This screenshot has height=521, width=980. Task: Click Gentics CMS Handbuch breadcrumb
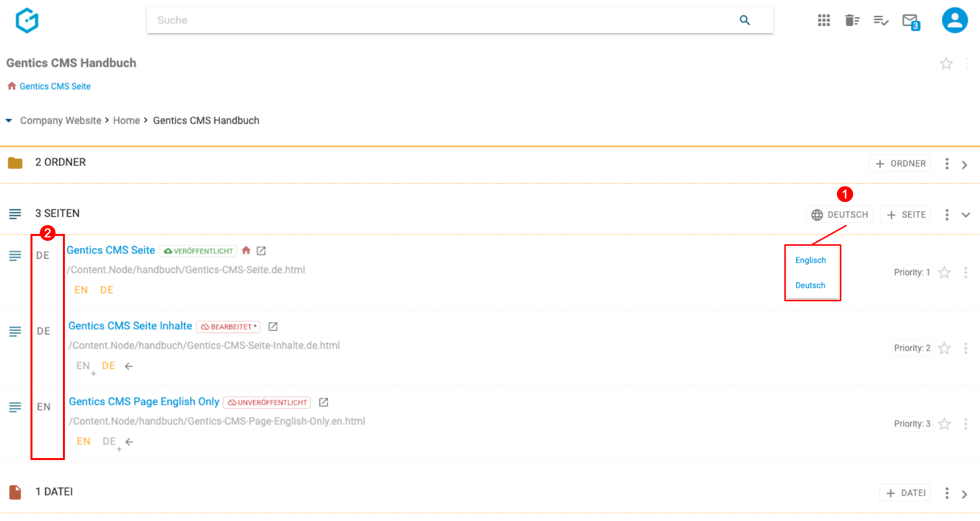pos(206,120)
